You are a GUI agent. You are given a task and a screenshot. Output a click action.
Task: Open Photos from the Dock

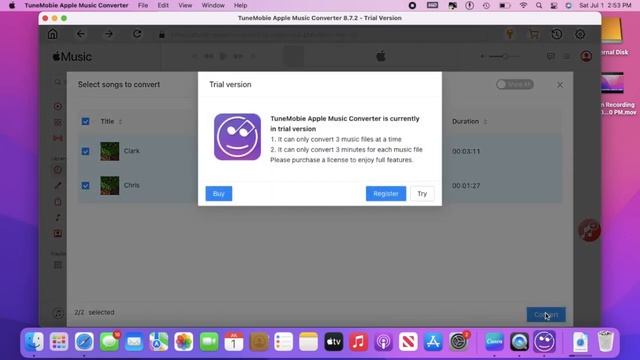coord(184,341)
